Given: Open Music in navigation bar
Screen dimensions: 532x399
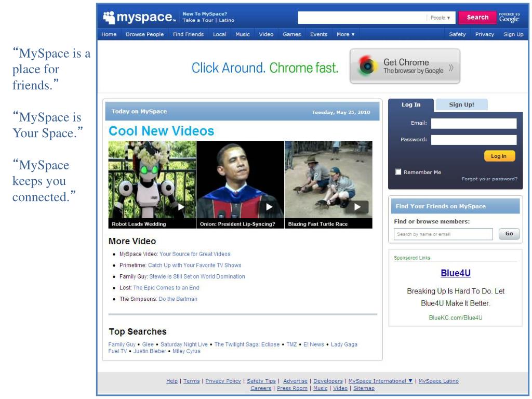Looking at the screenshot, I should tap(243, 34).
